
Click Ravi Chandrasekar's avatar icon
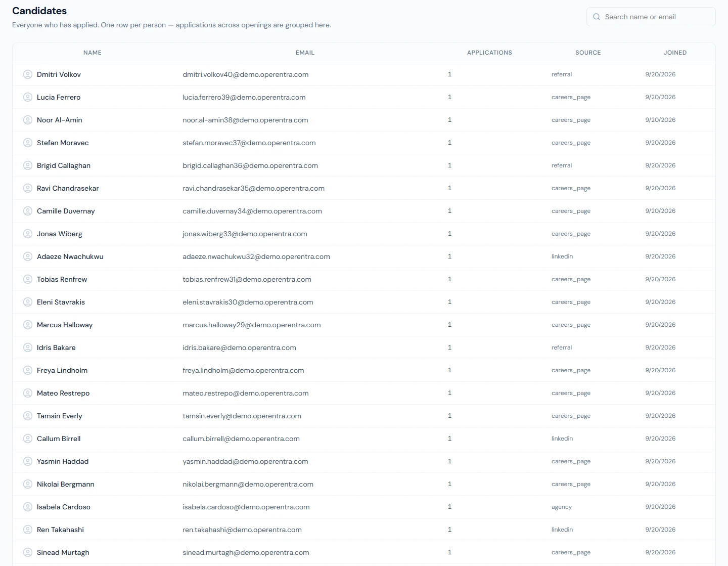[x=28, y=188]
